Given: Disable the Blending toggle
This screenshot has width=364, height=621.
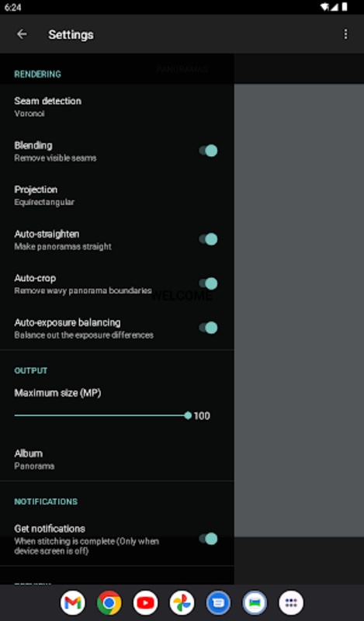Looking at the screenshot, I should pos(208,151).
